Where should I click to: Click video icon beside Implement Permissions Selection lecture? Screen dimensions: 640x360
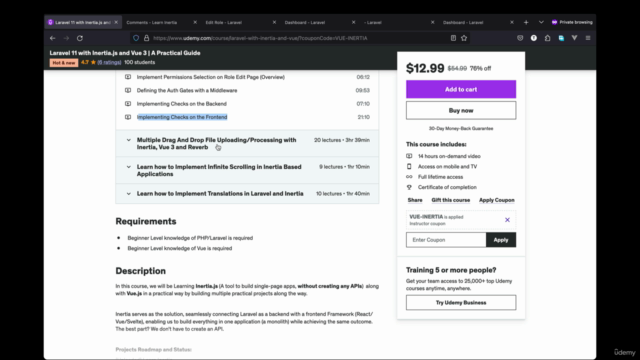pos(128,77)
